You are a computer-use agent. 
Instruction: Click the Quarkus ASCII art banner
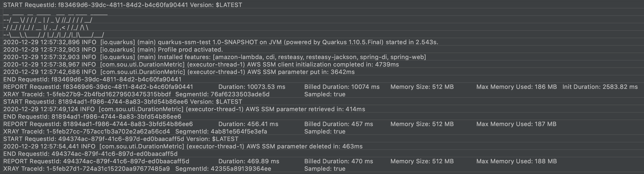[x=54, y=24]
